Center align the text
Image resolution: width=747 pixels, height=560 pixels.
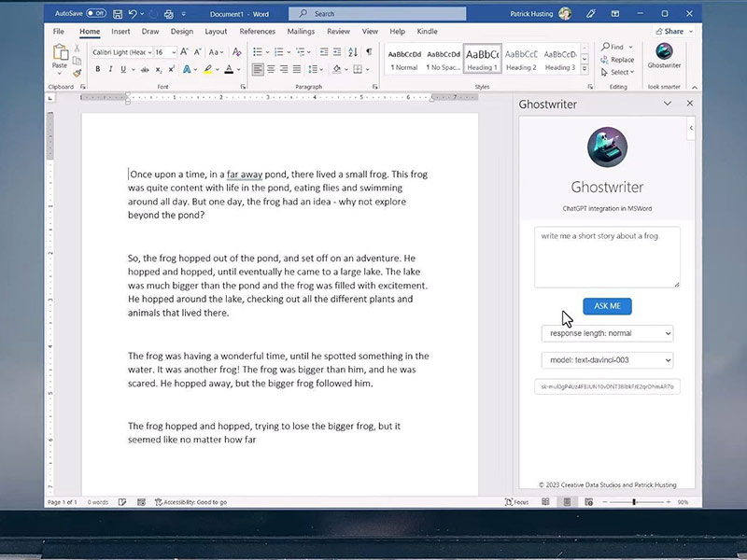pos(271,69)
